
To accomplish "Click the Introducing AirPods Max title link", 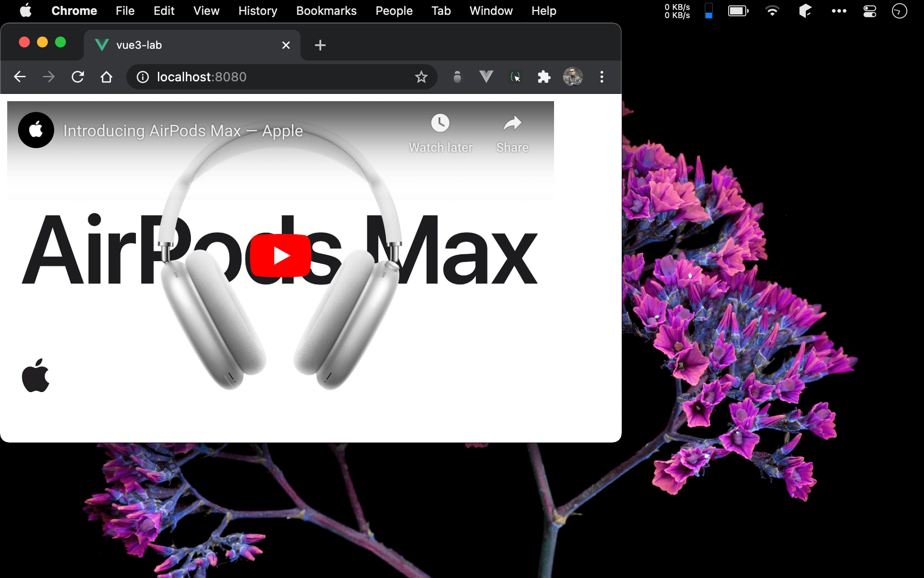I will [183, 131].
